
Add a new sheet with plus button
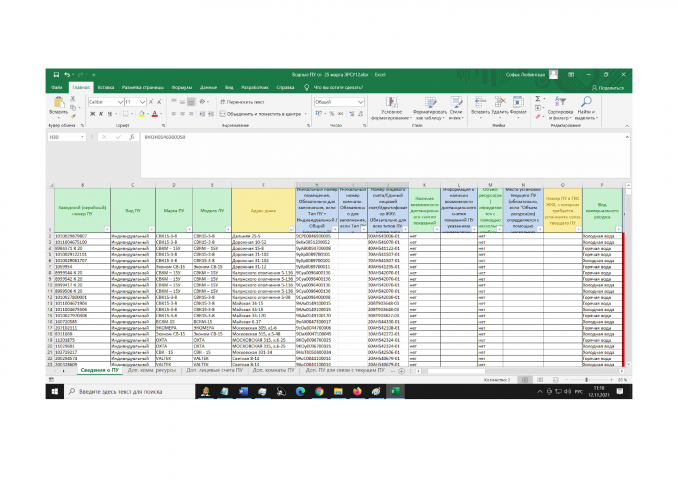pos(401,371)
